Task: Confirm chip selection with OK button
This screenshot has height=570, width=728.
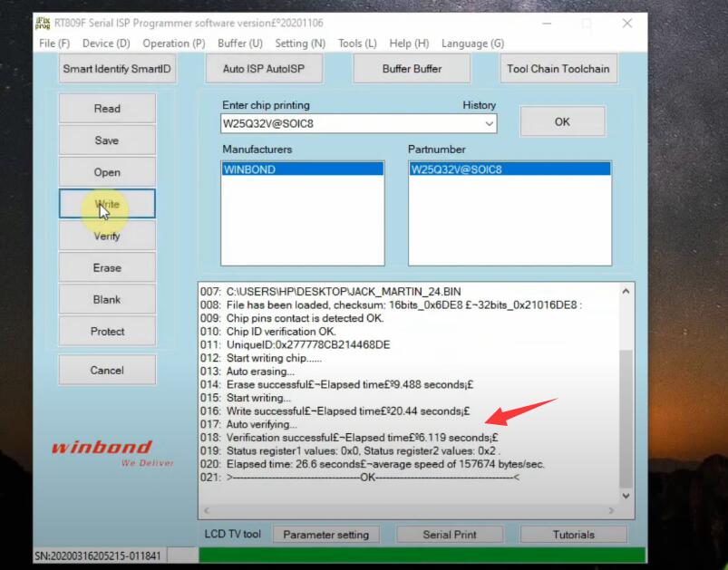Action: (x=562, y=121)
